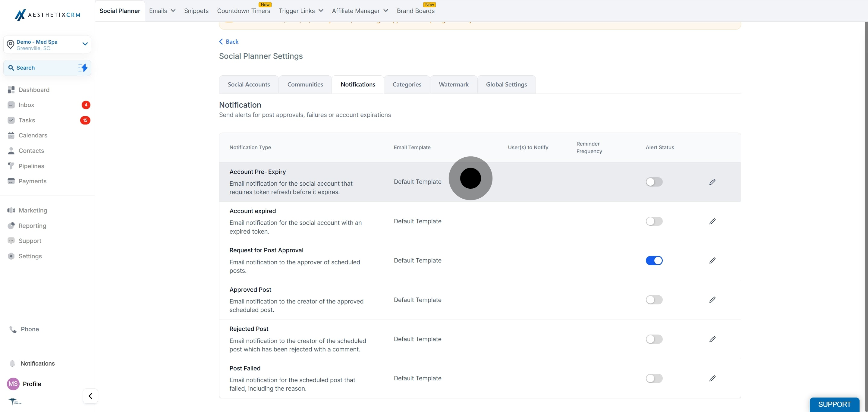Expand the Emails menu dropdown
The height and width of the screenshot is (412, 868).
click(162, 11)
